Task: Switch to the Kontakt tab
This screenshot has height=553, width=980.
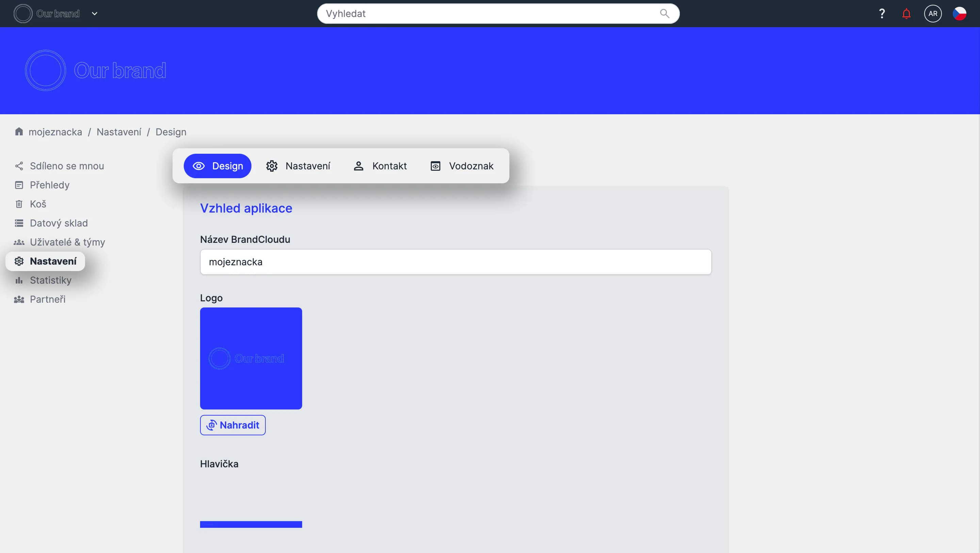Action: (x=380, y=166)
